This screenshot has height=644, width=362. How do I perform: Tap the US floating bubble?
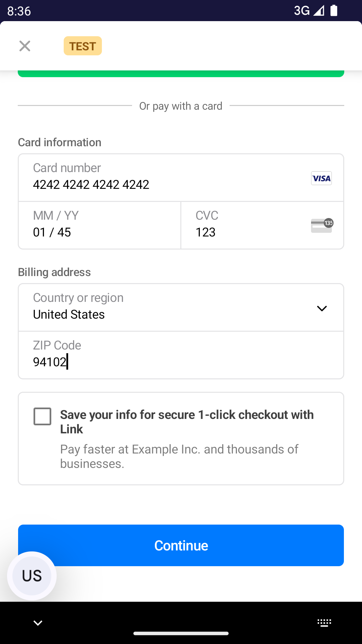(32, 576)
